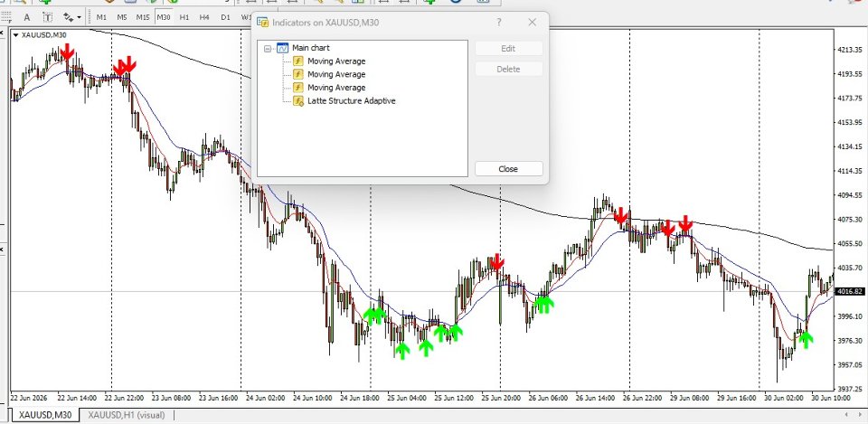
Task: Switch to the M15 timeframe
Action: click(x=143, y=17)
